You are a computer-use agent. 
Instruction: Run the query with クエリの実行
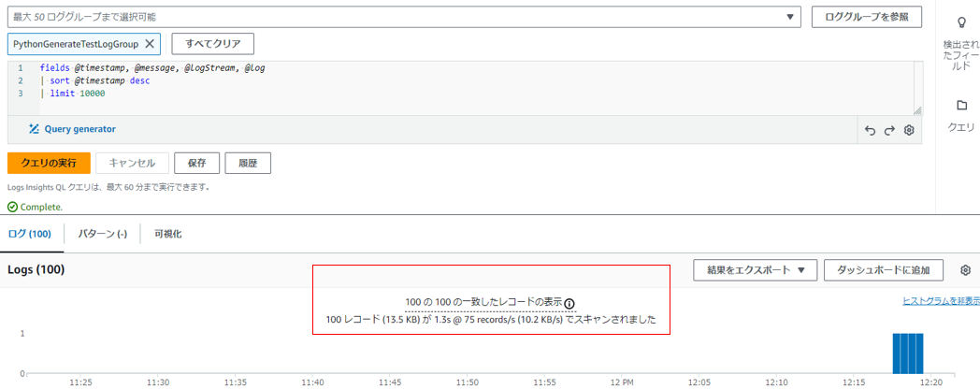49,164
